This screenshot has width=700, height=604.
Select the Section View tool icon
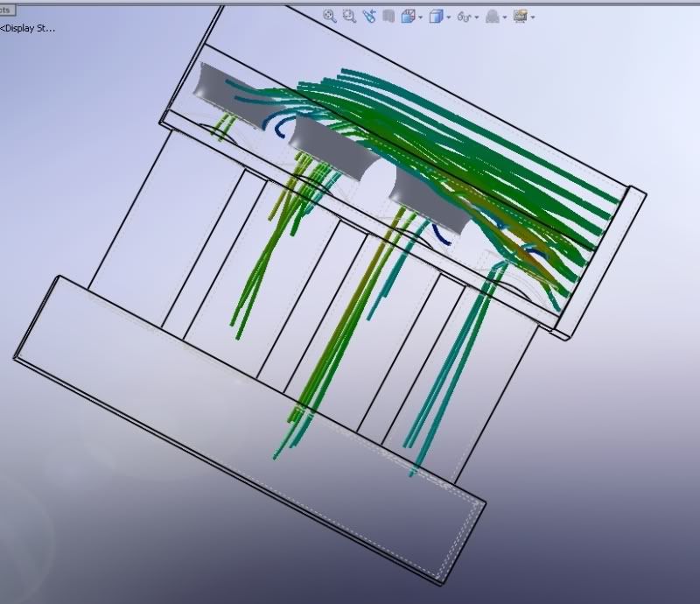[x=388, y=15]
